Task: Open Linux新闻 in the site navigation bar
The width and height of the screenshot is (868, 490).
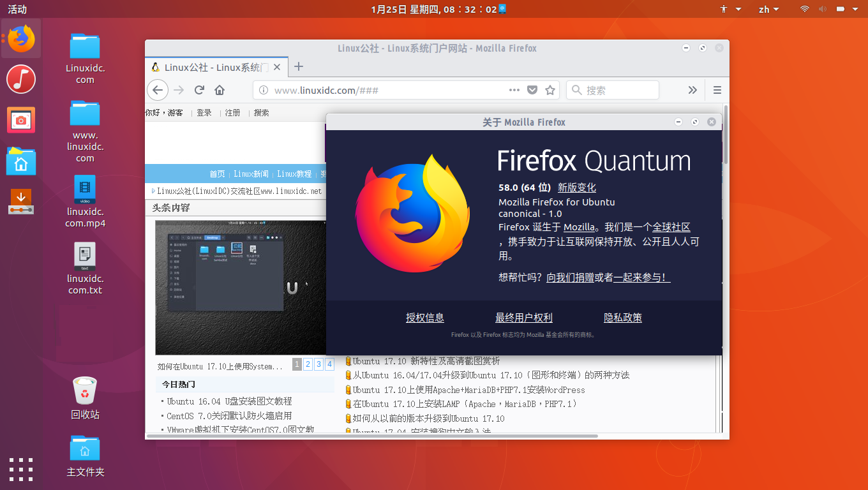Action: [x=251, y=174]
